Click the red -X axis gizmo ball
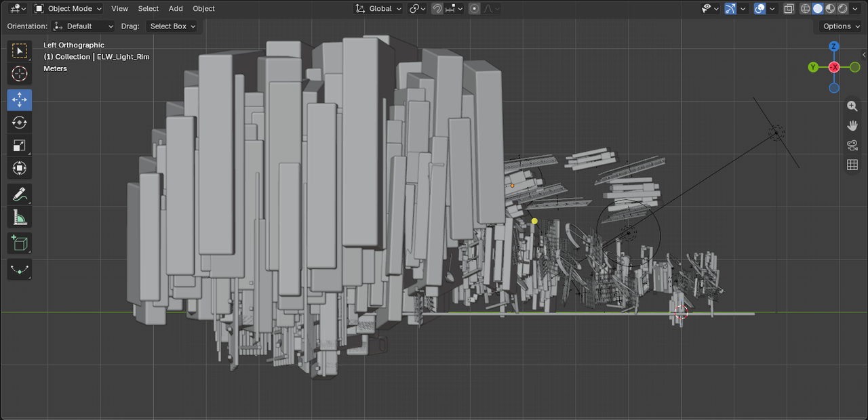The height and width of the screenshot is (420, 868). click(x=834, y=67)
